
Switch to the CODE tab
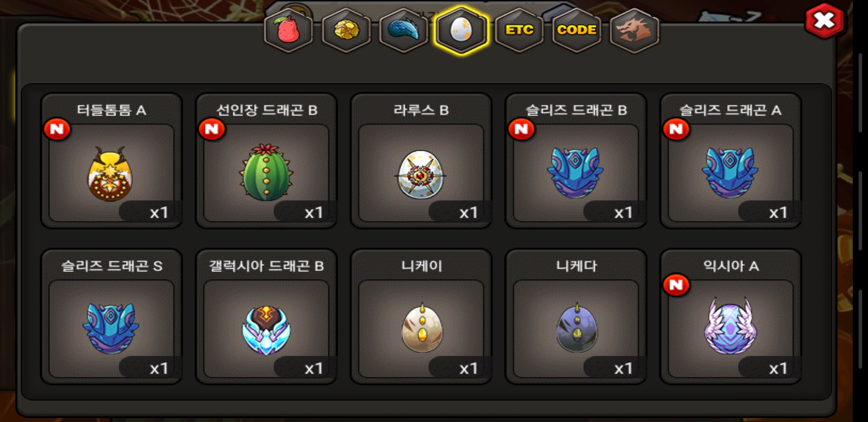[x=577, y=30]
